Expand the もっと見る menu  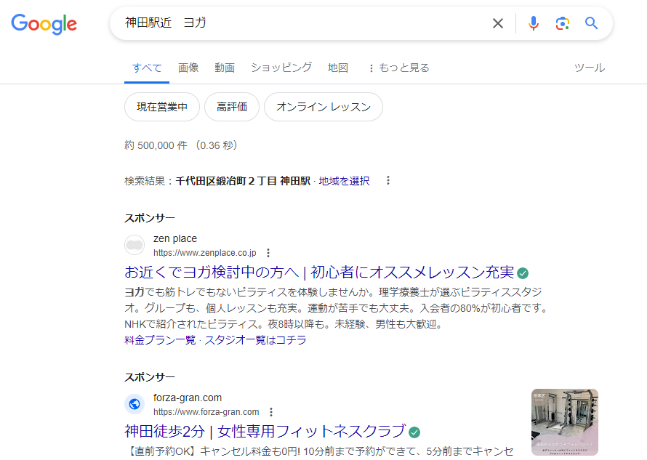click(x=399, y=68)
